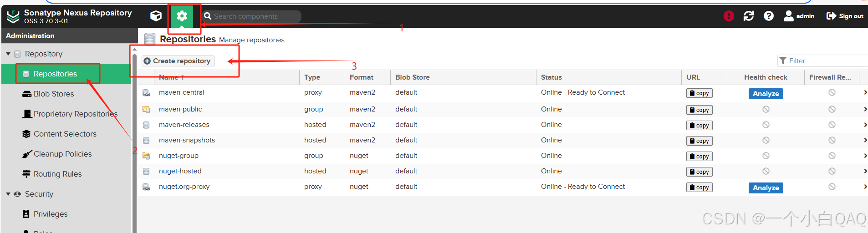Open the nuget-hosted repository row
Viewport: 868px width, 233px height.
tap(503, 171)
